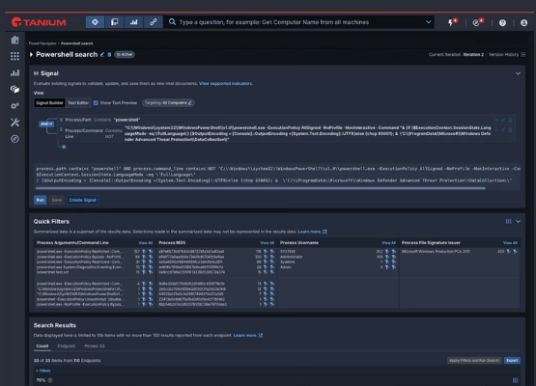Open the packages cube icon in the sidebar
The width and height of the screenshot is (536, 386).
tap(15, 89)
